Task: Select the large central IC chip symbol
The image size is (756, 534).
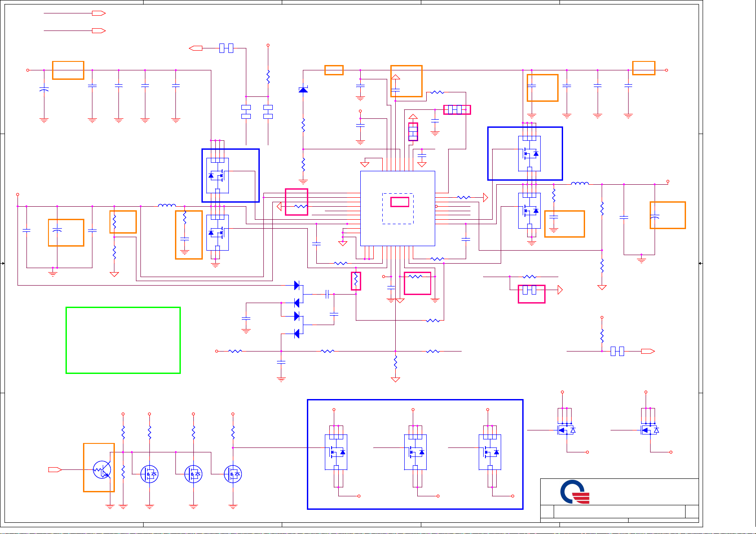Action: tap(398, 208)
